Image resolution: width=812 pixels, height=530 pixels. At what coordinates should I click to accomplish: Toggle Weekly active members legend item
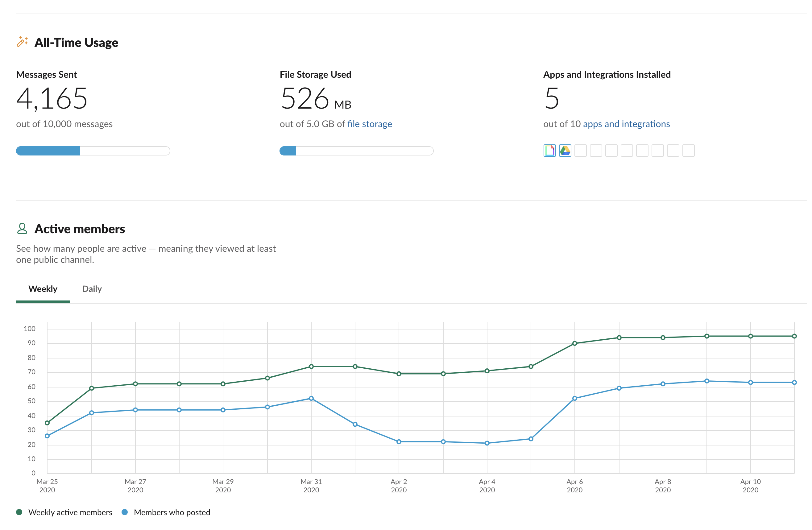[64, 512]
